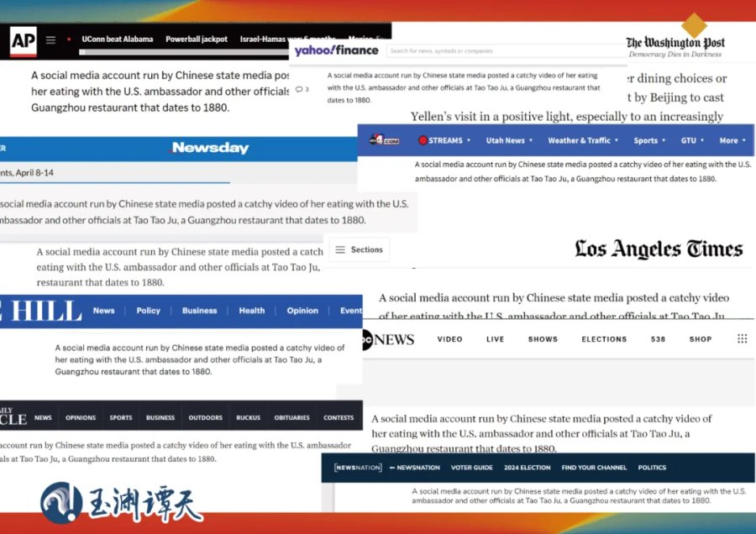Click the Yahoo Finance search field
756x534 pixels.
[504, 51]
